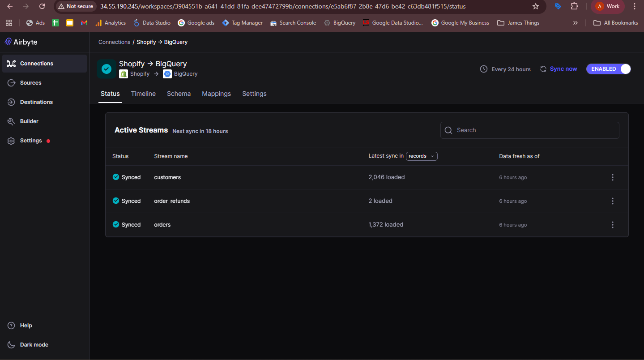Switch to the Mappings tab

pos(216,94)
